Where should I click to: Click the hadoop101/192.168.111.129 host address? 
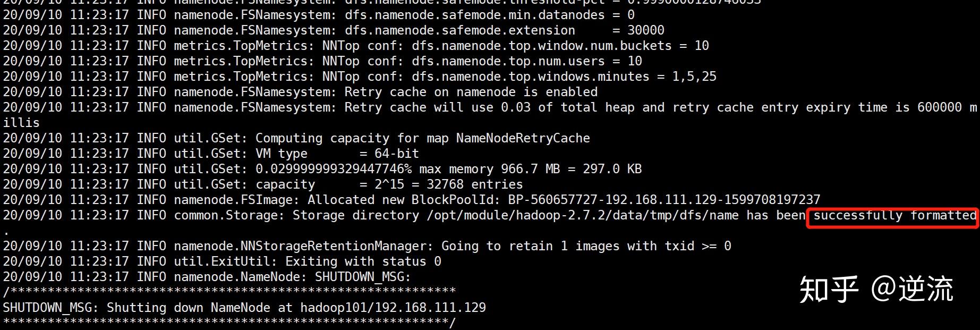[393, 308]
